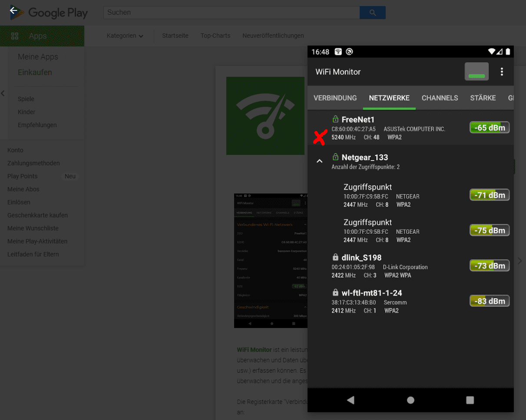Select the dlink_S198 network name
The image size is (526, 420).
point(361,257)
